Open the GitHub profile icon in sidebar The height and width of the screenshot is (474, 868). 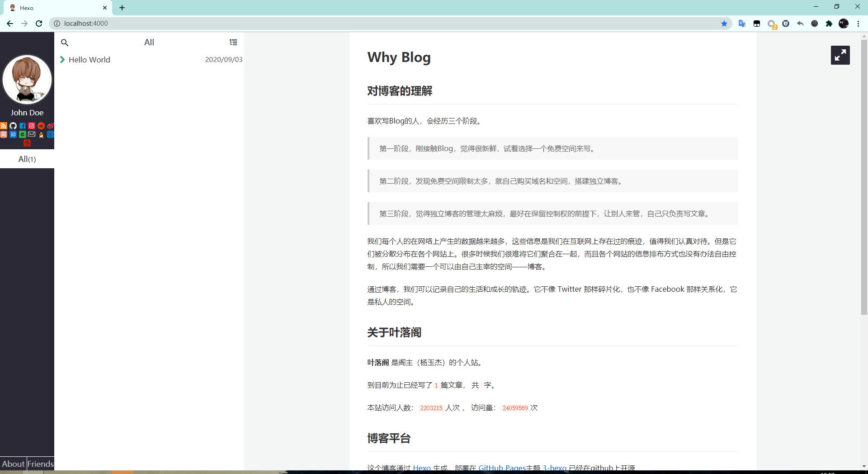[x=13, y=126]
